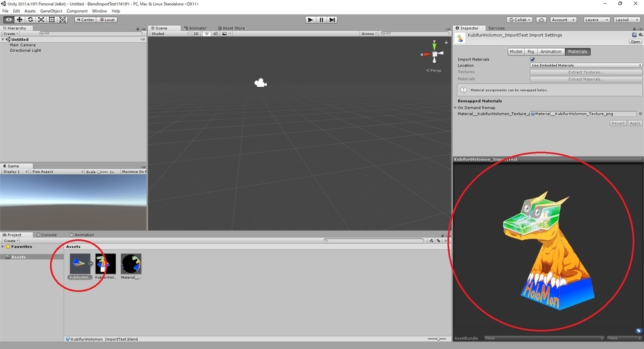Switch to the Asset Store tab

(x=231, y=28)
